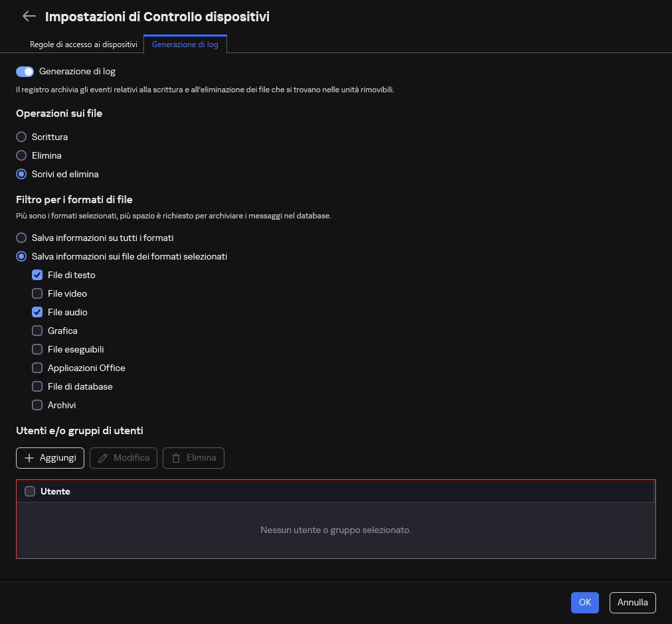Dismiss the dialog via Annulla
672x624 pixels.
[x=632, y=602]
